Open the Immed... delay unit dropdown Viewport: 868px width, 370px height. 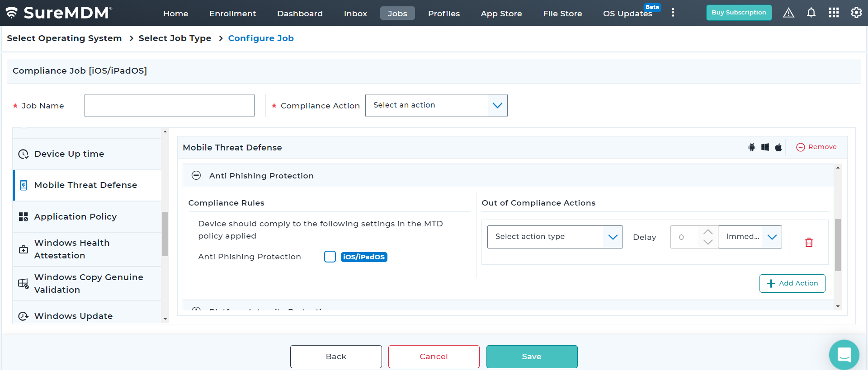pyautogui.click(x=750, y=237)
